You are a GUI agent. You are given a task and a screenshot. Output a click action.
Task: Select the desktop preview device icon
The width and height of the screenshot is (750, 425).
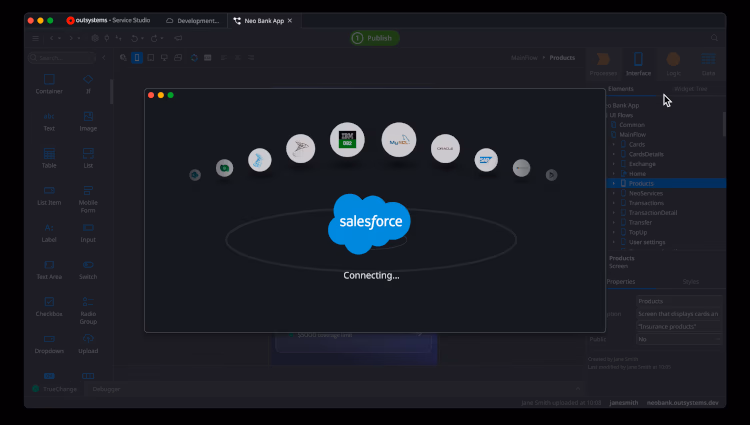(x=164, y=58)
